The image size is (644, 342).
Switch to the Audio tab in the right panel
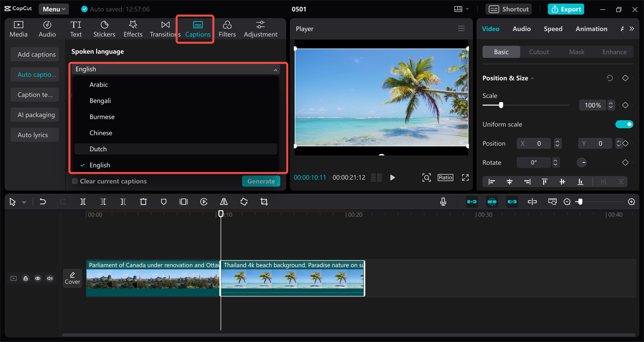tap(521, 29)
